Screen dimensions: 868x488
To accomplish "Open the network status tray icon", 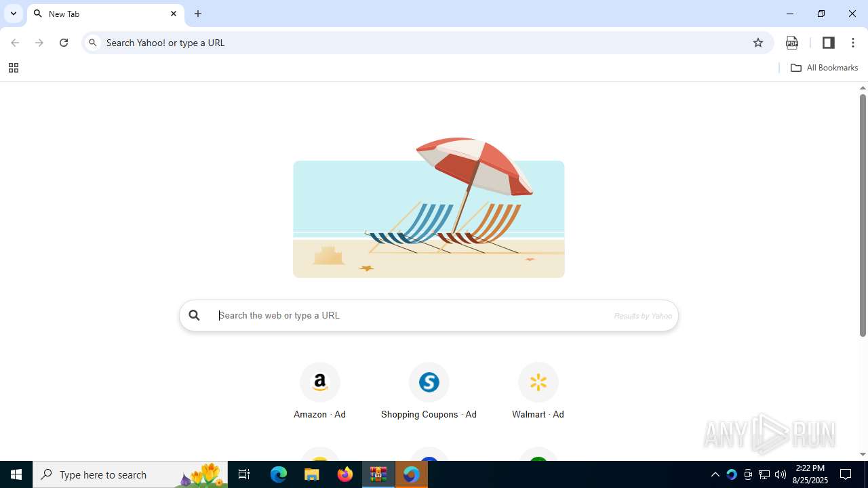I will pos(764,474).
